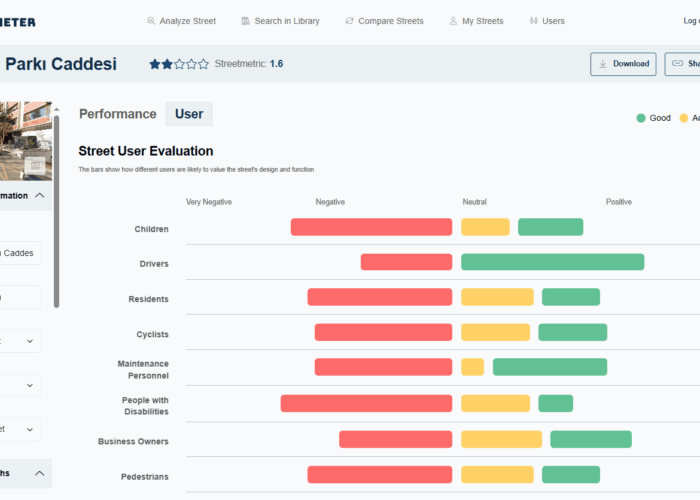Click the download arrow icon
This screenshot has height=500, width=700.
603,64
